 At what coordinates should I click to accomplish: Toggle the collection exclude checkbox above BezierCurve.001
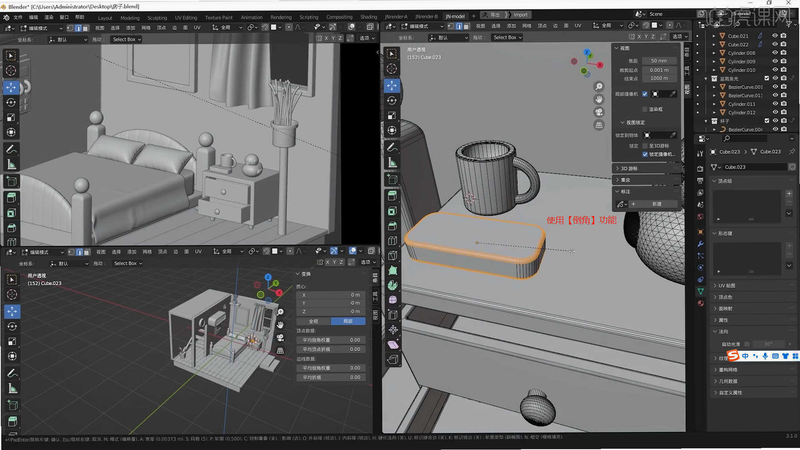click(766, 79)
